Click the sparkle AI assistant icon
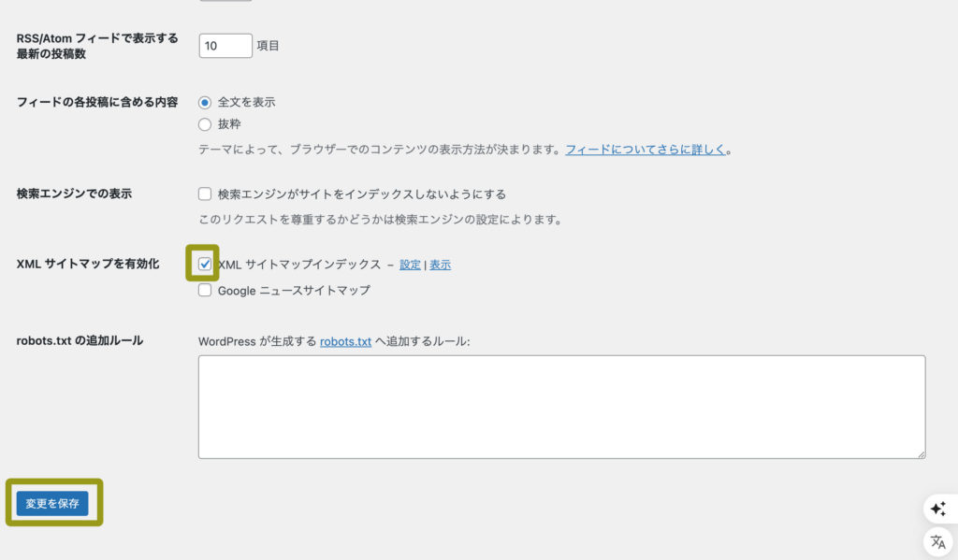The image size is (958, 560). tap(937, 509)
